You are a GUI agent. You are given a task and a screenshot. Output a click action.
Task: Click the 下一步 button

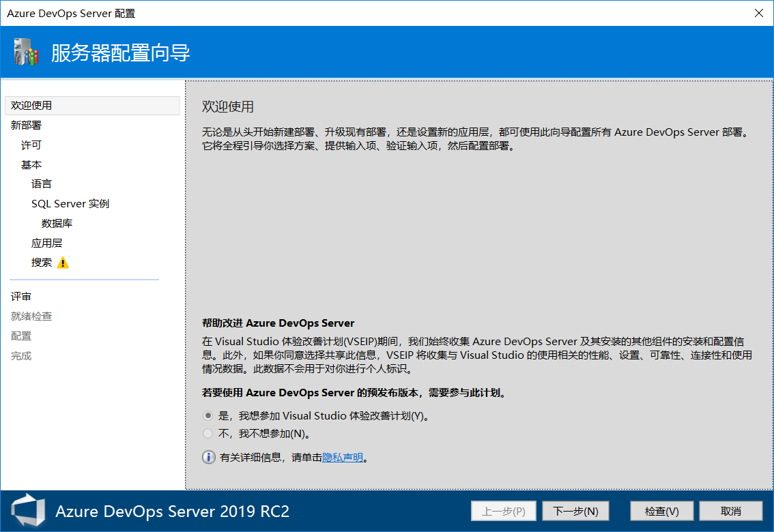tap(575, 510)
